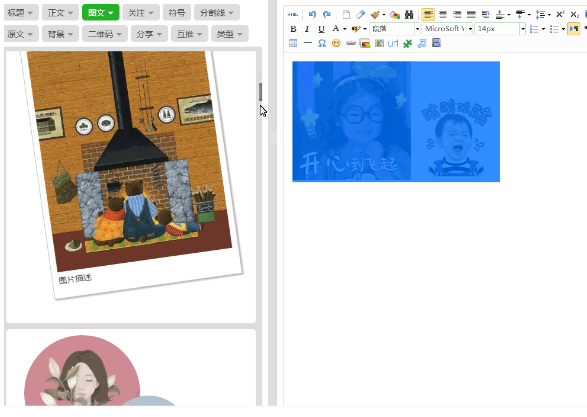This screenshot has height=417, width=587.
Task: Insert a horizontal rule line
Action: [x=308, y=43]
